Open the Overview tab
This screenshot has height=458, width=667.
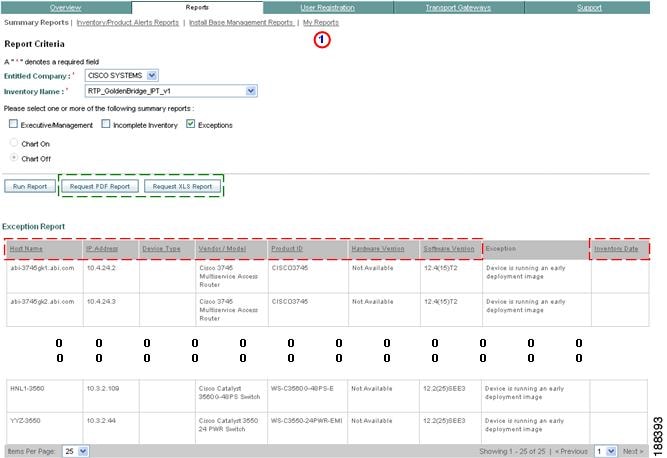66,7
